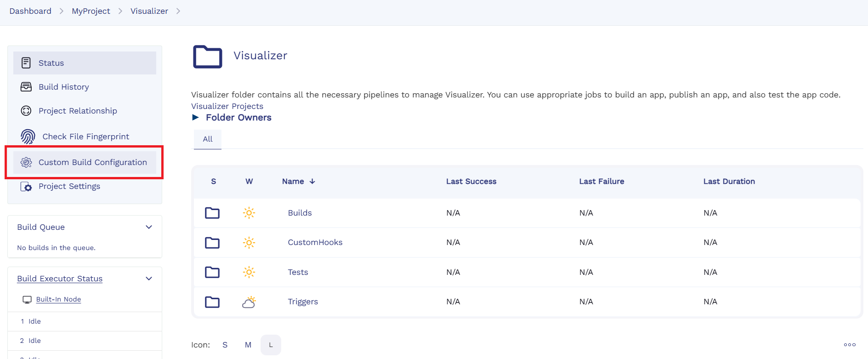The height and width of the screenshot is (359, 868).
Task: Sort by the Last Duration column header
Action: [729, 181]
